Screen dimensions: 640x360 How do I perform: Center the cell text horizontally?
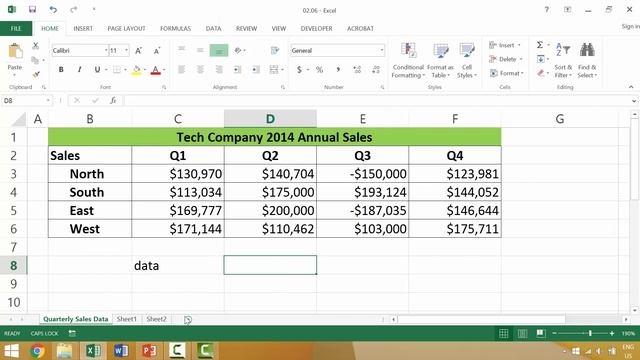coord(200,70)
